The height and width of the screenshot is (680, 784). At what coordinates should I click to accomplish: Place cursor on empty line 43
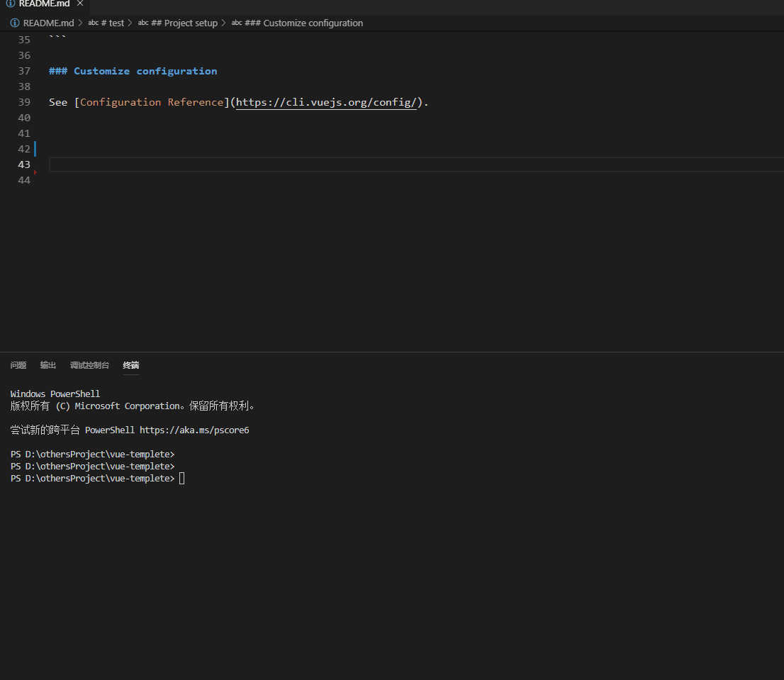click(416, 165)
